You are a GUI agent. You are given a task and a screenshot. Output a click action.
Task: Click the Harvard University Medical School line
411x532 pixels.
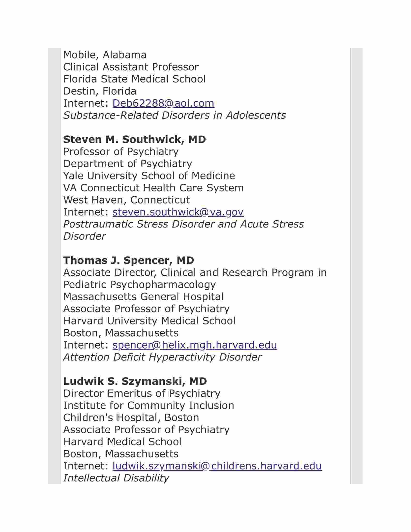149,321
